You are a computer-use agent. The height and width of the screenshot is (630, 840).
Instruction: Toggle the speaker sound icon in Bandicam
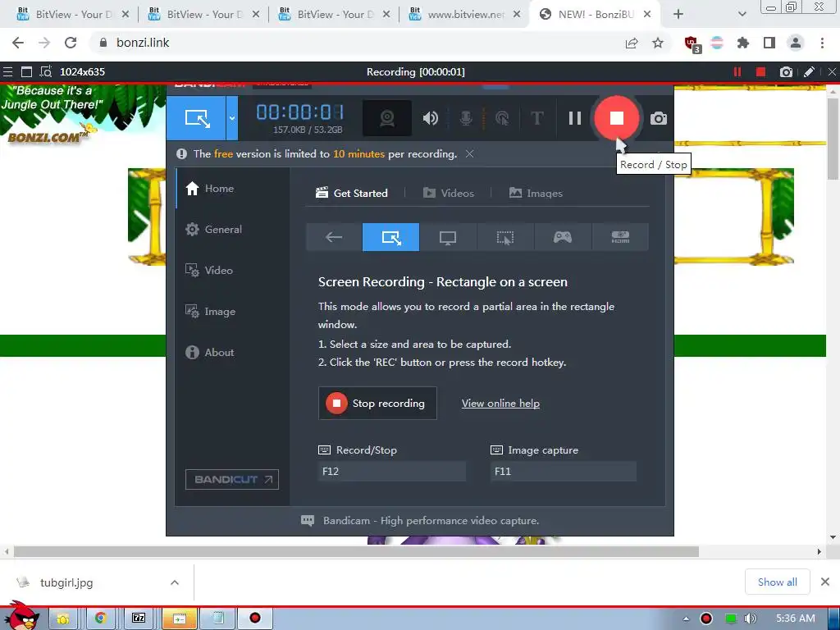point(430,118)
